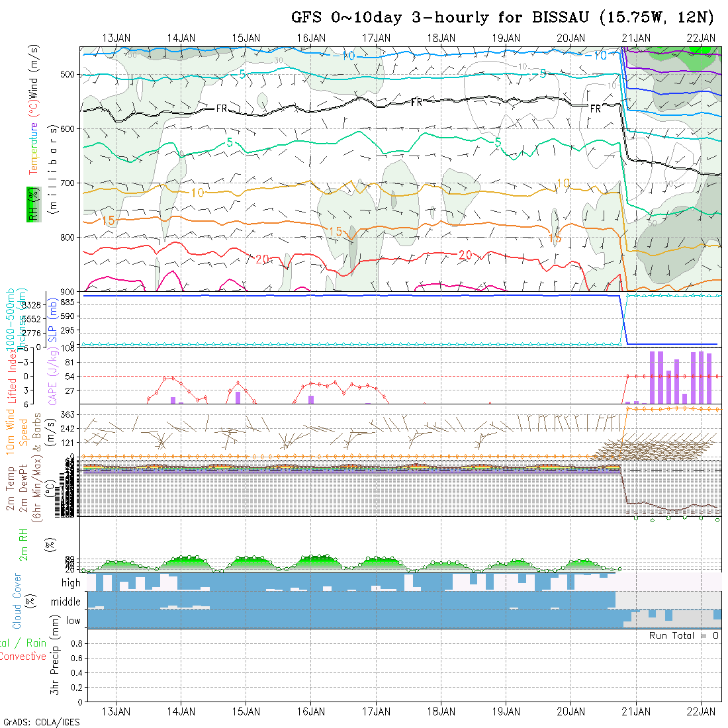Click the 'Cloud Cover' vertical axis label
728x728 pixels.
coord(17,601)
